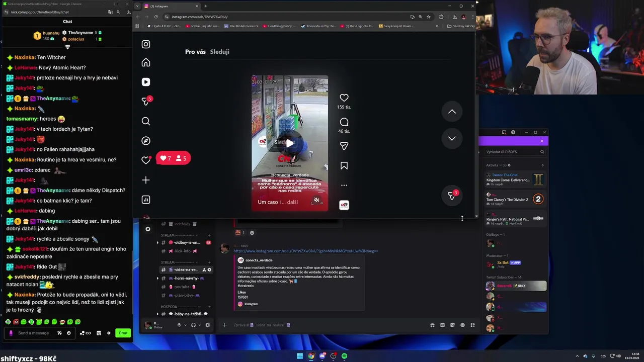Switch to the Pro vás tab
This screenshot has width=644, height=362.
[195, 52]
